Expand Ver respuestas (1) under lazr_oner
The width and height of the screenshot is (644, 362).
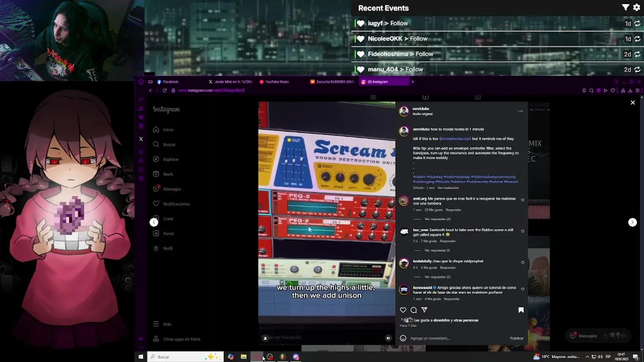(437, 250)
